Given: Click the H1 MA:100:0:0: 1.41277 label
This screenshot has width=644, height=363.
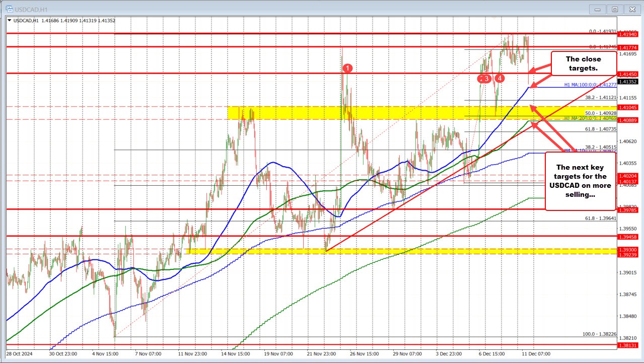Looking at the screenshot, I should pos(590,85).
